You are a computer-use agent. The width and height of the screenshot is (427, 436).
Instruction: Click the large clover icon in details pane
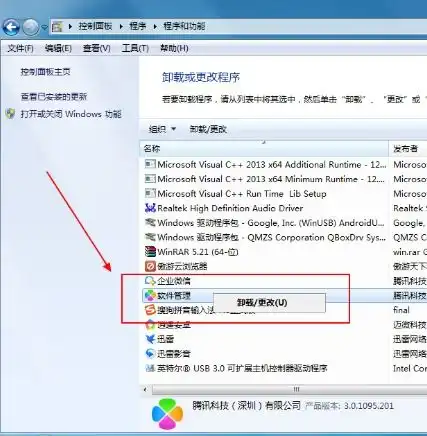167,414
